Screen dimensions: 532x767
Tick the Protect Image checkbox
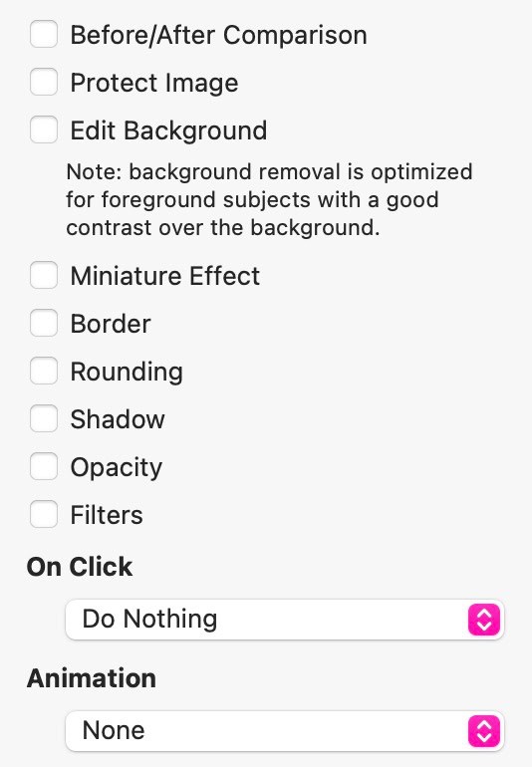(x=44, y=82)
